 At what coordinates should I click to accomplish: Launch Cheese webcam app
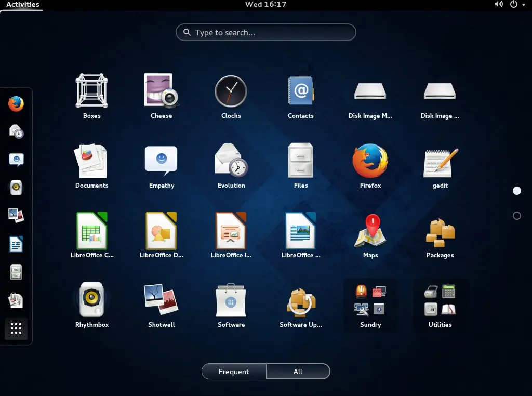[161, 97]
